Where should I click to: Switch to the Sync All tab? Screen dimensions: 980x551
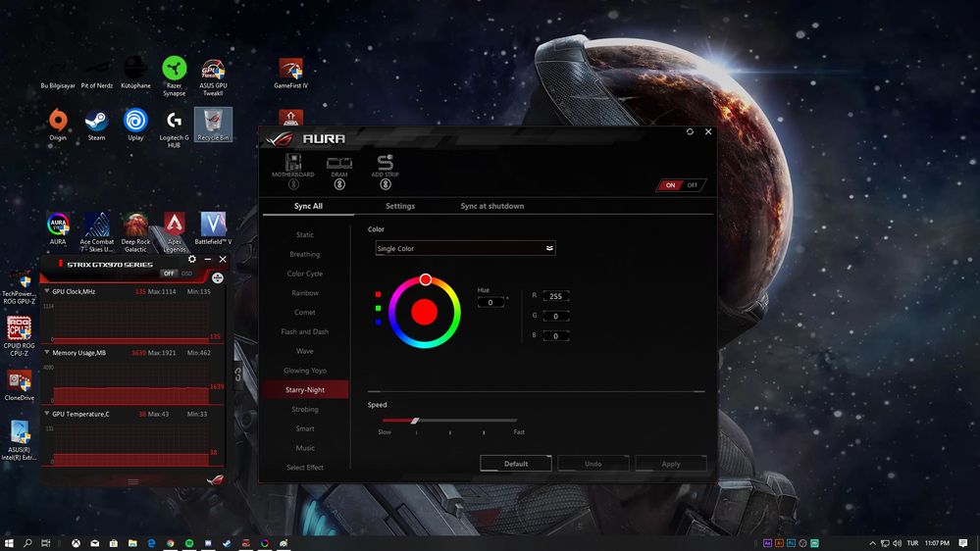308,206
